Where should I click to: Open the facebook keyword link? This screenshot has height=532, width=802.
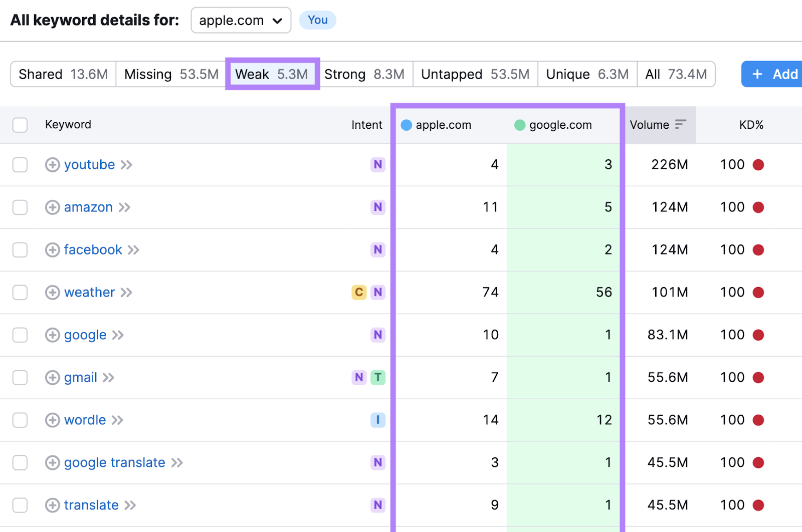pos(92,249)
